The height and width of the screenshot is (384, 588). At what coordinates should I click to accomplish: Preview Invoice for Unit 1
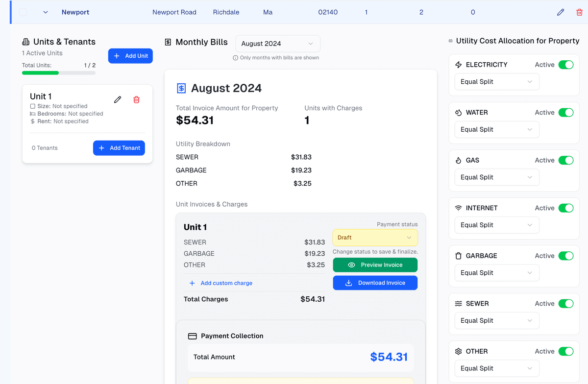click(x=375, y=265)
